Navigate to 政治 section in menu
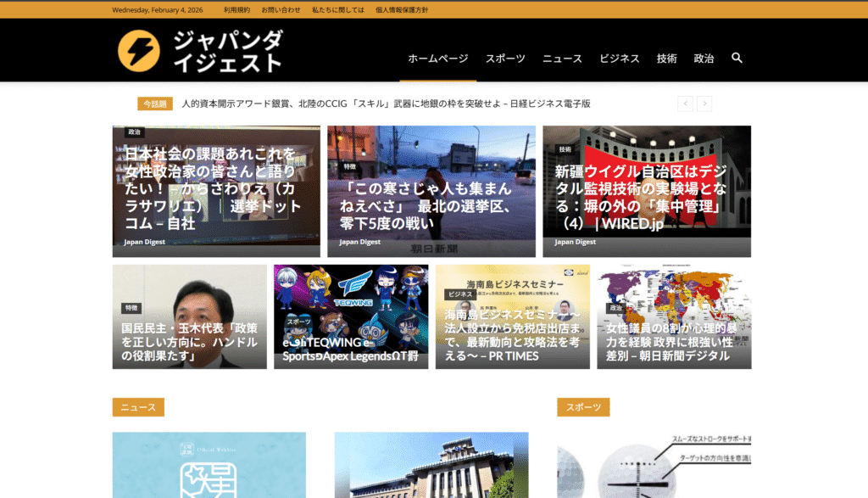 704,59
